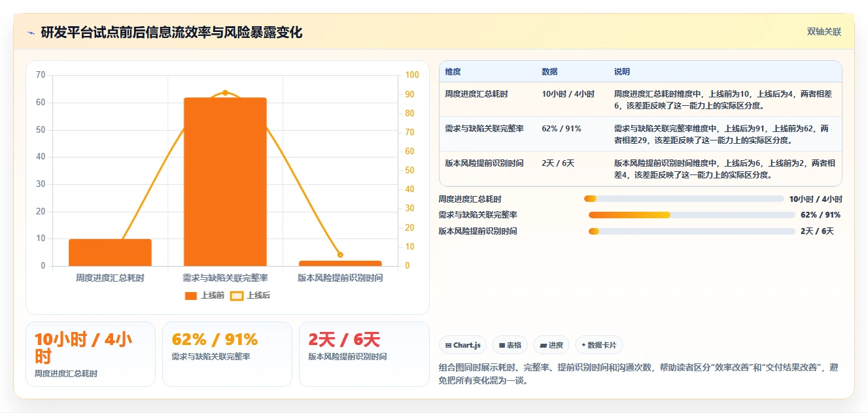Open the 62% / 91% data card
Image resolution: width=868 pixels, height=413 pixels.
click(x=227, y=354)
